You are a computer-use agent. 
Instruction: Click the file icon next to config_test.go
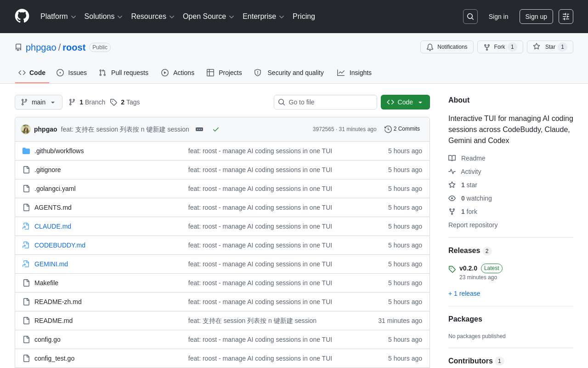click(x=26, y=358)
